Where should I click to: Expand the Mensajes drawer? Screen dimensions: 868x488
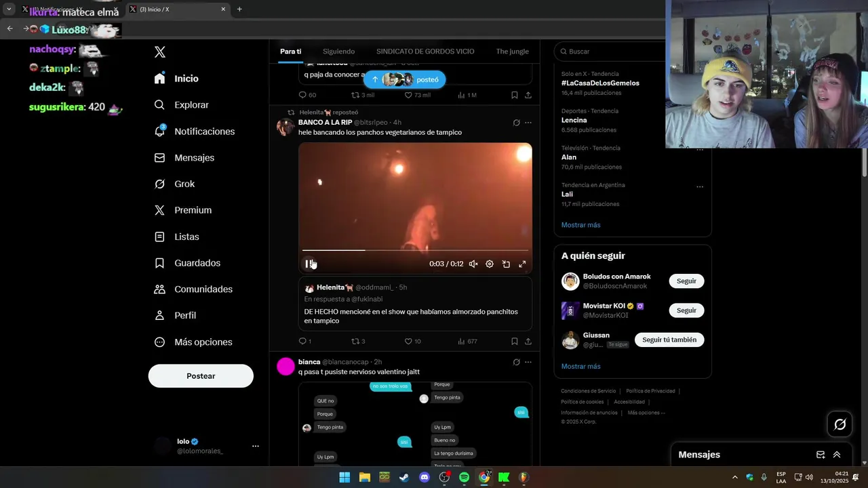(x=837, y=455)
